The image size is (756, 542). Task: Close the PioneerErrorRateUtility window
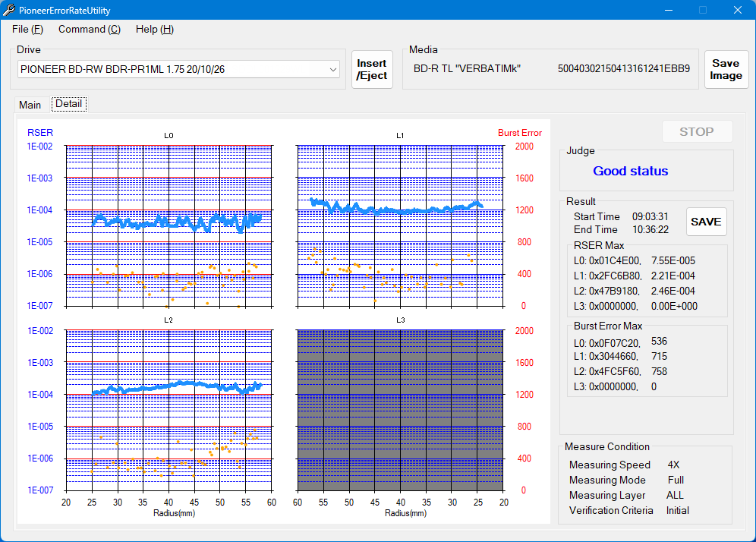point(737,10)
